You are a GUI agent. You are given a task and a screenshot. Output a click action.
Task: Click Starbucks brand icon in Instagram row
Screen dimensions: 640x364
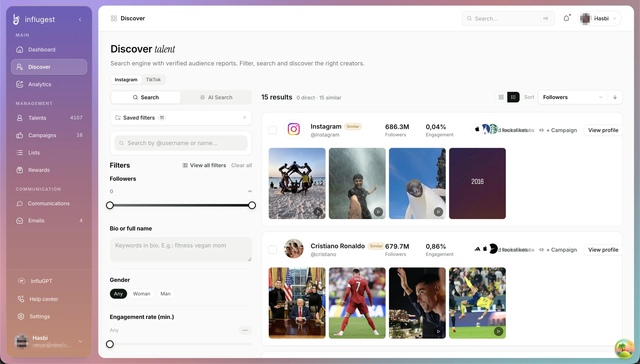point(493,129)
